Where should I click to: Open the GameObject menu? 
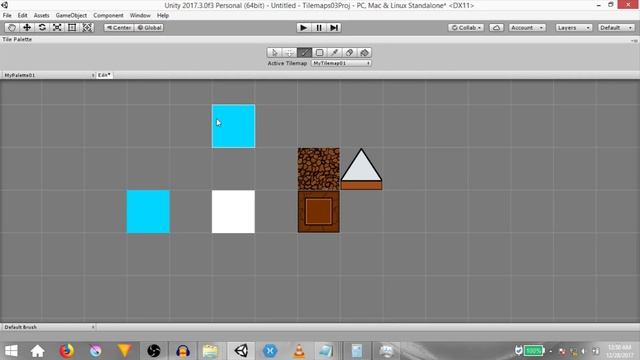71,16
